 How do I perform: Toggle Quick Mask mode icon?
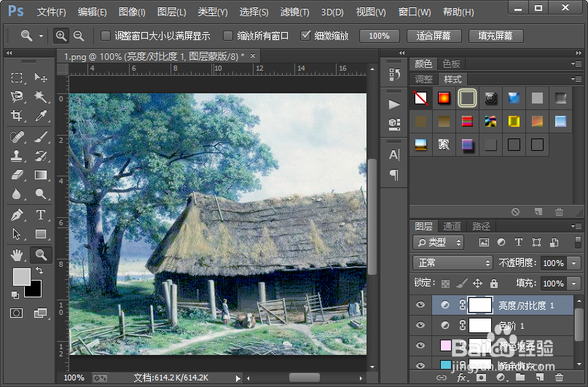pyautogui.click(x=17, y=313)
